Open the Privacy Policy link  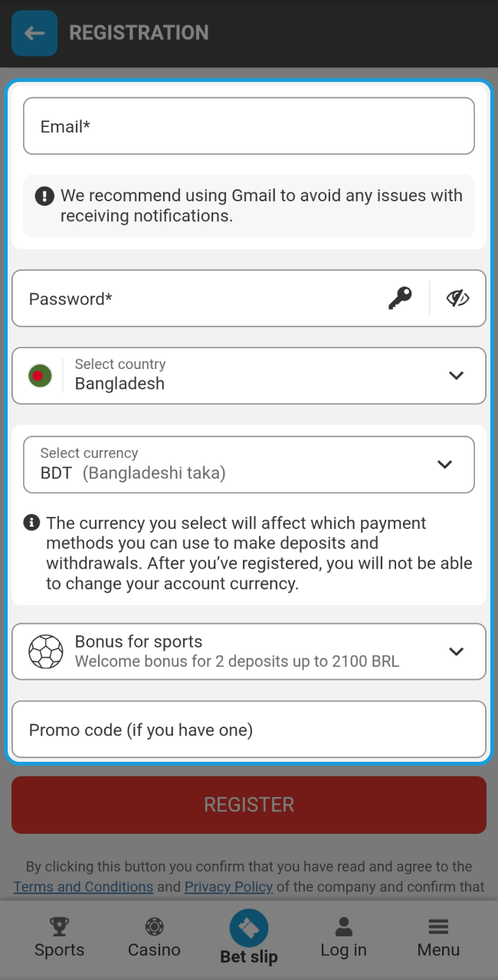tap(228, 887)
